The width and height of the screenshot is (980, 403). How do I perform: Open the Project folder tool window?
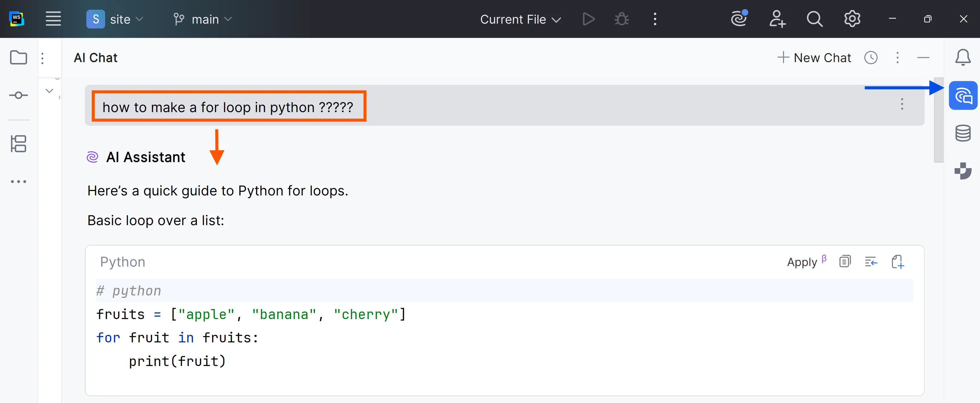click(x=18, y=58)
